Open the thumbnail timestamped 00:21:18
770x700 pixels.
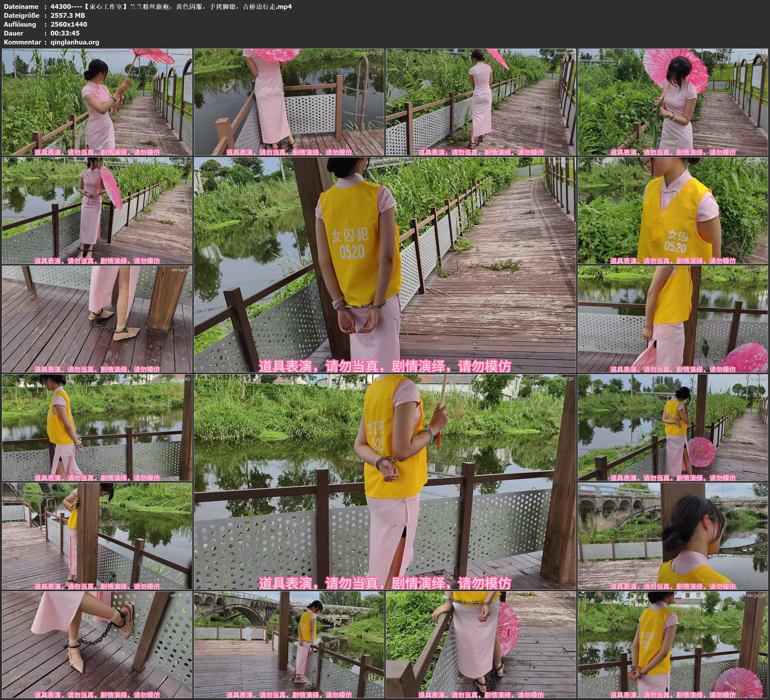point(673,427)
